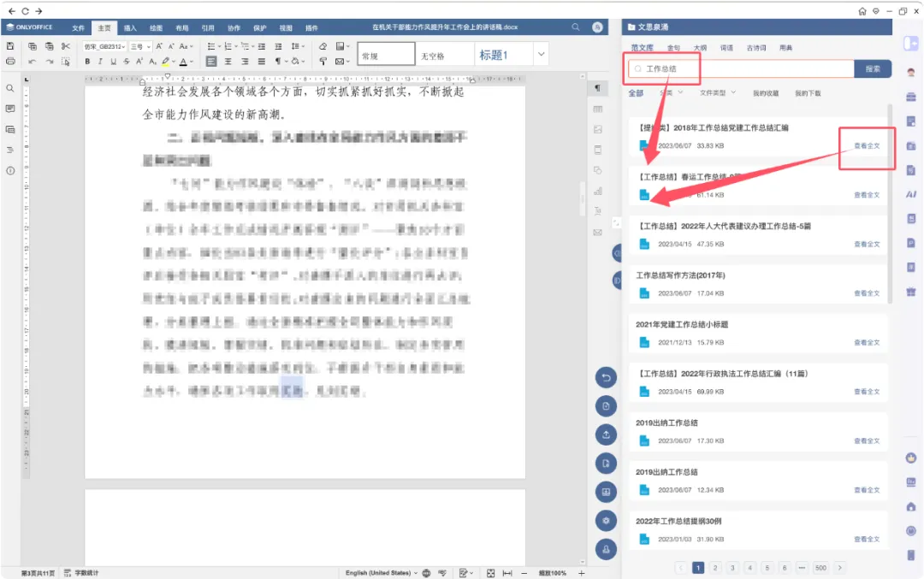Switch to the 插入 ribbon tab
The height and width of the screenshot is (579, 924).
(130, 27)
